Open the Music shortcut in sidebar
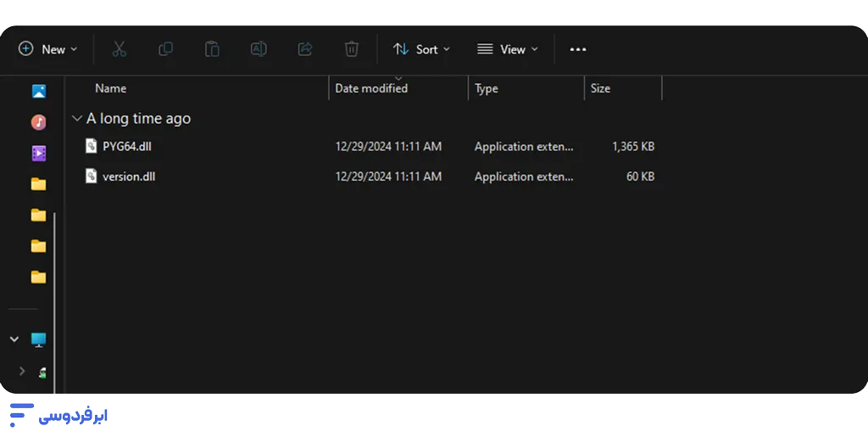 [x=38, y=122]
